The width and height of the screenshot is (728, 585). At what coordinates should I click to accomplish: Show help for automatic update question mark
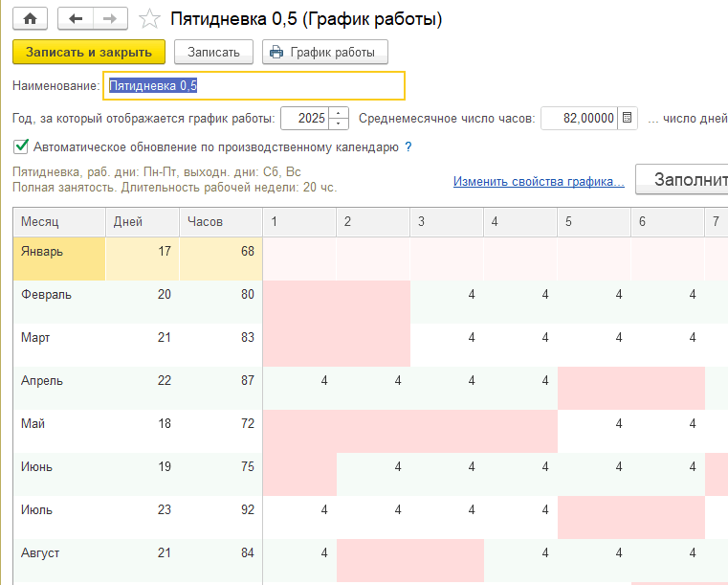[x=408, y=147]
